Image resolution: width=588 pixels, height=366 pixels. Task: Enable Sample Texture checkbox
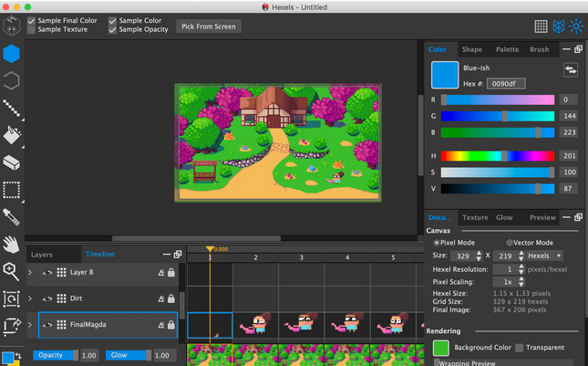(32, 29)
